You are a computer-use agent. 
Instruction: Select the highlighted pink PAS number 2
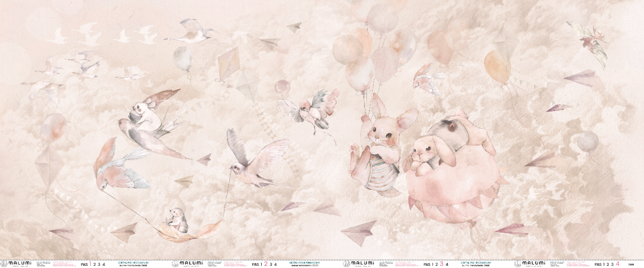pyautogui.click(x=266, y=264)
